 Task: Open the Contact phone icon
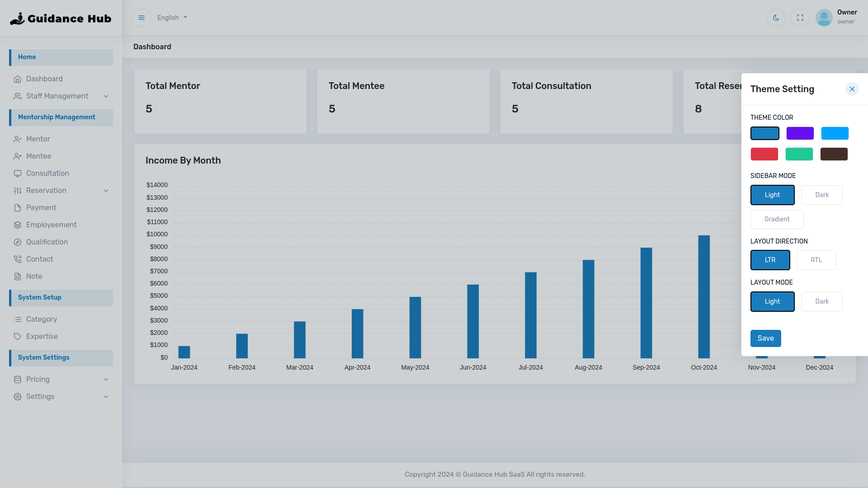pyautogui.click(x=18, y=259)
